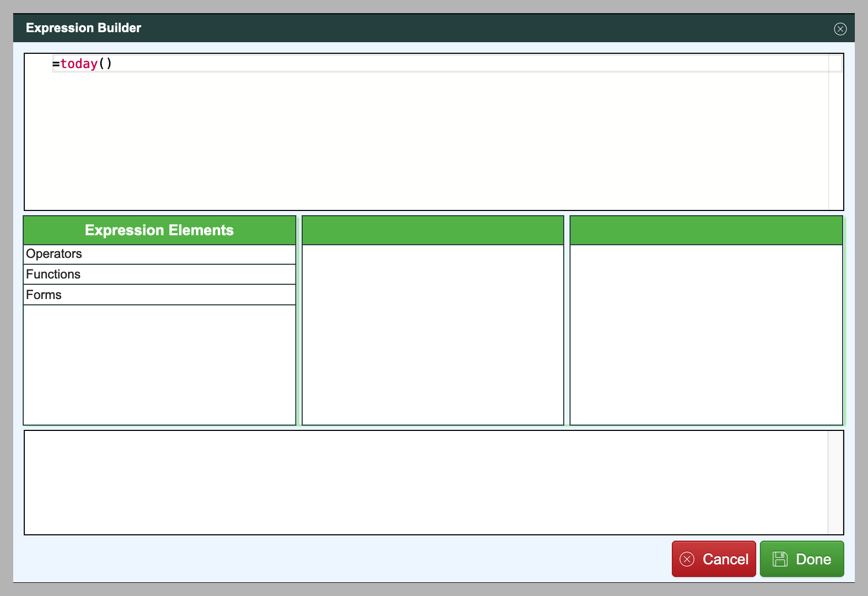868x596 pixels.
Task: Click the 'today' function text in editor
Action: tap(79, 64)
